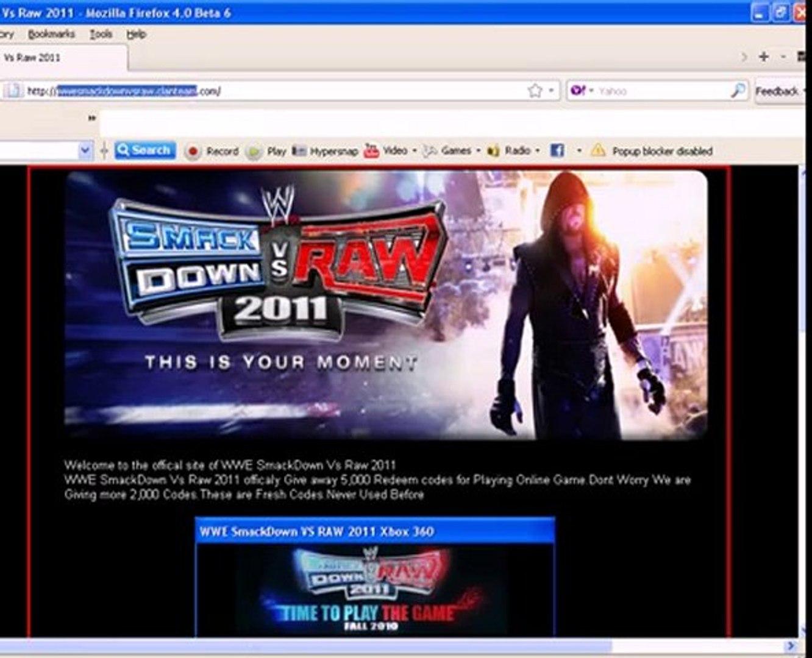Click the Facebook toolbar icon
Viewport: 812px width, 658px height.
click(x=557, y=150)
